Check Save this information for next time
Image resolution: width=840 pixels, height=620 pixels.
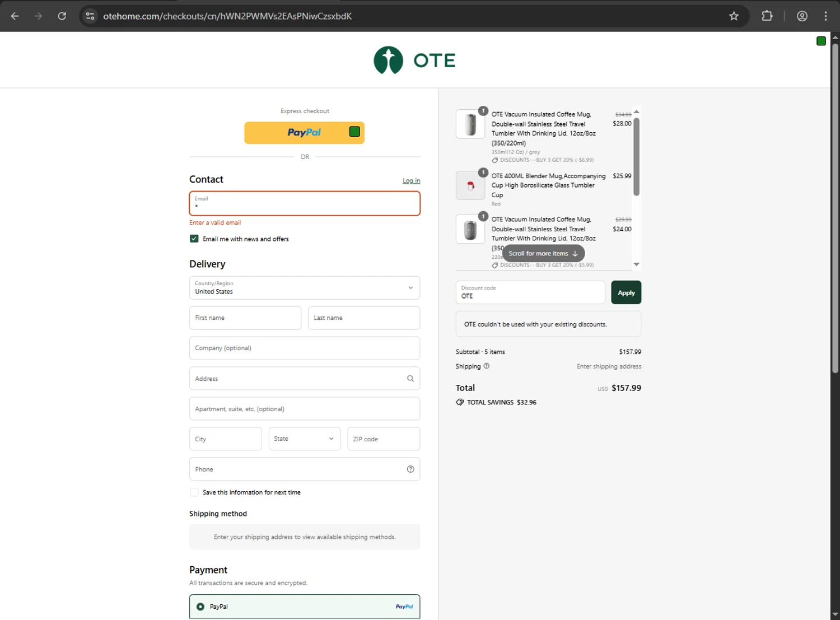[194, 492]
